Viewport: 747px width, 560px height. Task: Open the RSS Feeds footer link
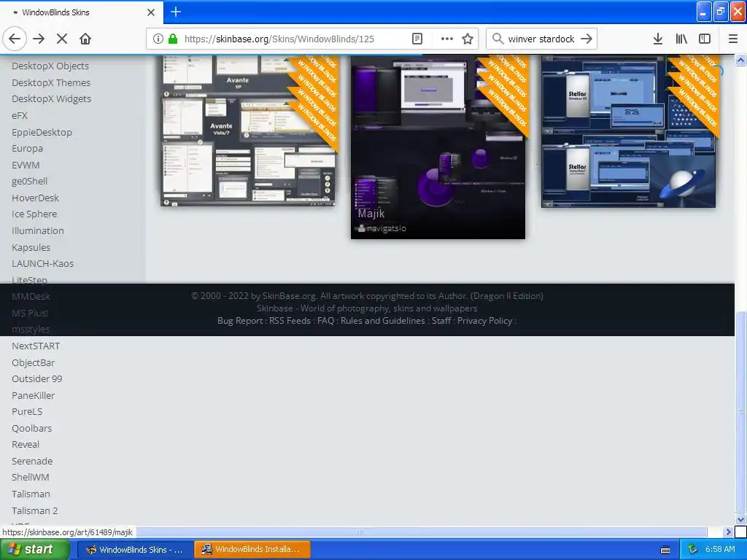coord(290,321)
